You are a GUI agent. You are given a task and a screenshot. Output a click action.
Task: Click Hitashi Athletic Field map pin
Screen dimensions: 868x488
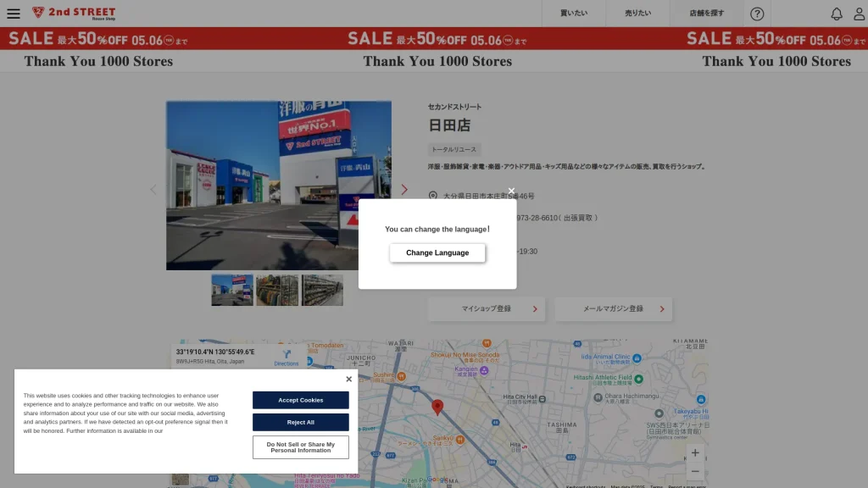pyautogui.click(x=639, y=379)
